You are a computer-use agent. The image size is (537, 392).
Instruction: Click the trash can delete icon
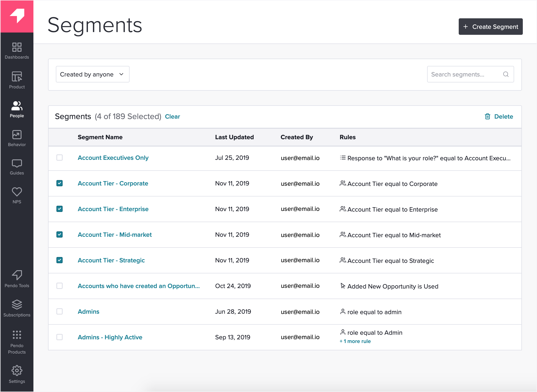[x=488, y=117]
